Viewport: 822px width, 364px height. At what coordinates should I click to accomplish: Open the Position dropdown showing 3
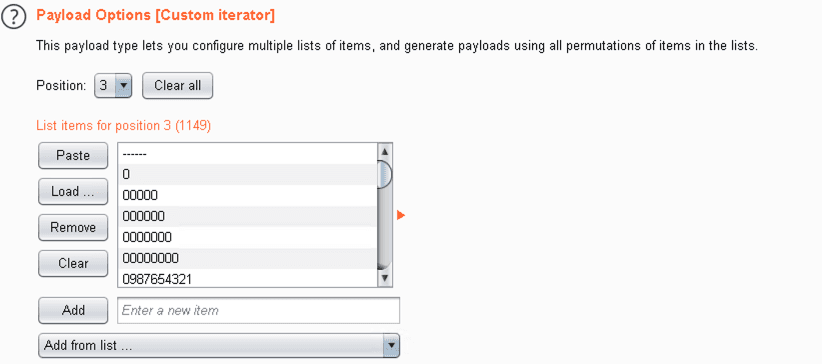tap(113, 85)
